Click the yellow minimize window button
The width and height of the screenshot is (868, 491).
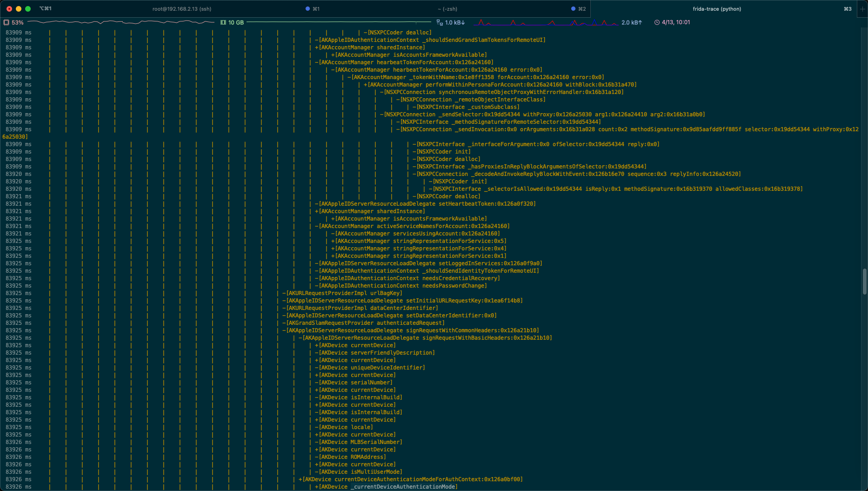coord(19,9)
